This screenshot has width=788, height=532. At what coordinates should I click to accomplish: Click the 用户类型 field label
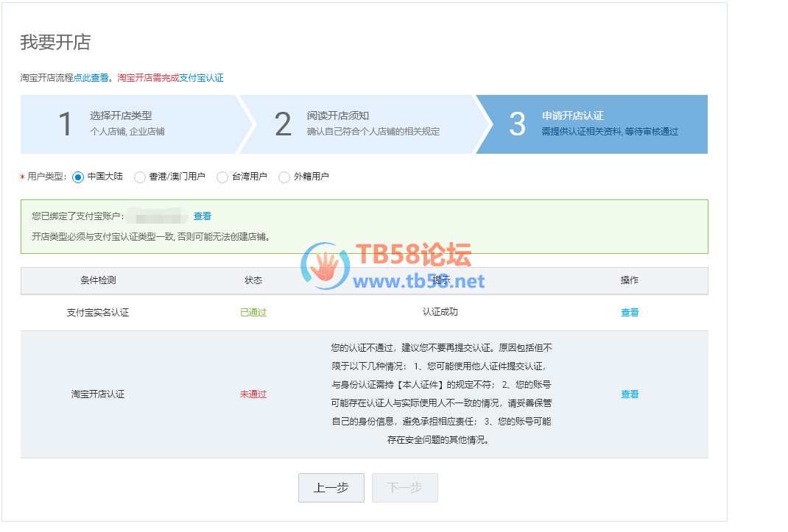click(46, 177)
